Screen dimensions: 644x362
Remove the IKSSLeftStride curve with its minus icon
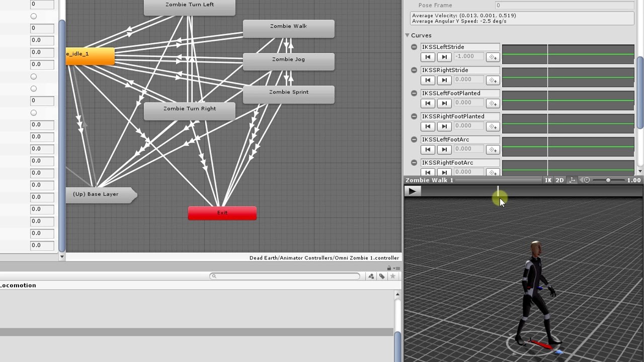[414, 47]
